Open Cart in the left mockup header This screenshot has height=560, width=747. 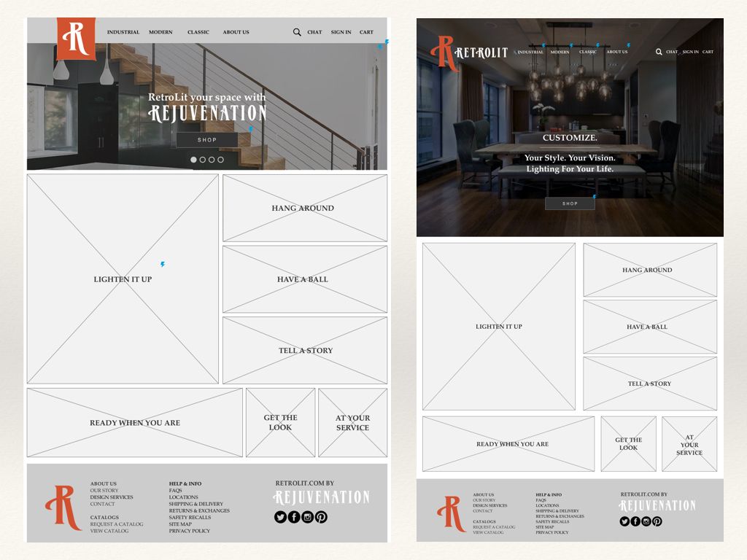pyautogui.click(x=366, y=32)
